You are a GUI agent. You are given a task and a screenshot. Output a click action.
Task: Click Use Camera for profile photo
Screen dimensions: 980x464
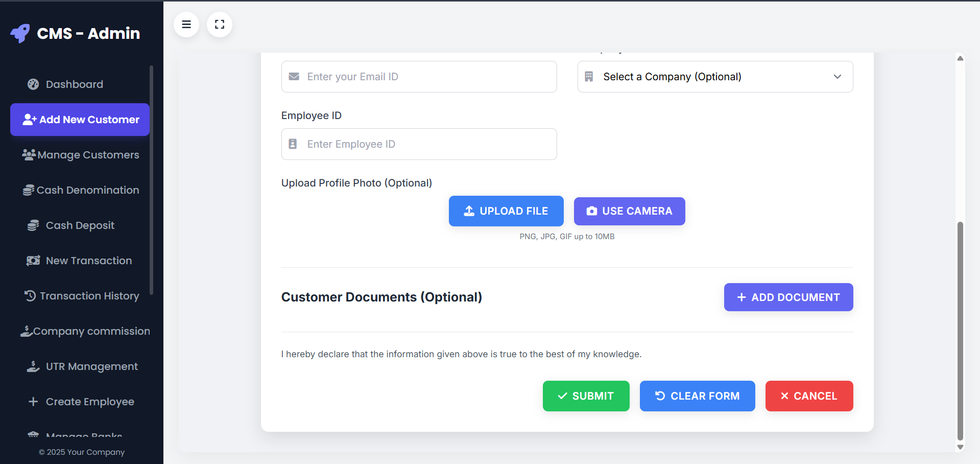[629, 211]
